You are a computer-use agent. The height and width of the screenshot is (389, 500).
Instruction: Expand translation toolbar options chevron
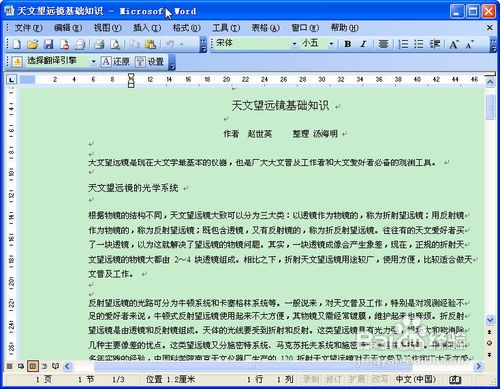click(172, 62)
